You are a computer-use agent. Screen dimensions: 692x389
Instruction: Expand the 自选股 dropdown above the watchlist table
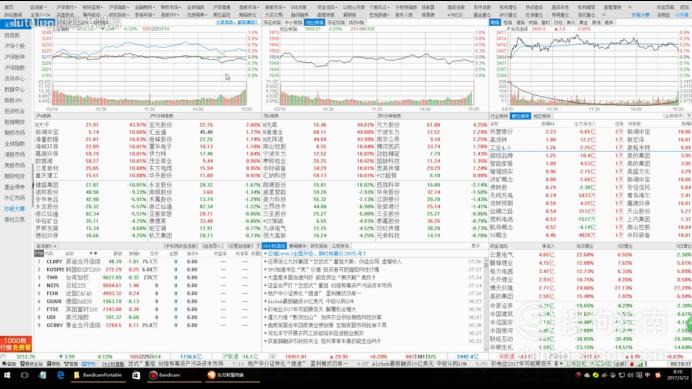click(x=46, y=246)
